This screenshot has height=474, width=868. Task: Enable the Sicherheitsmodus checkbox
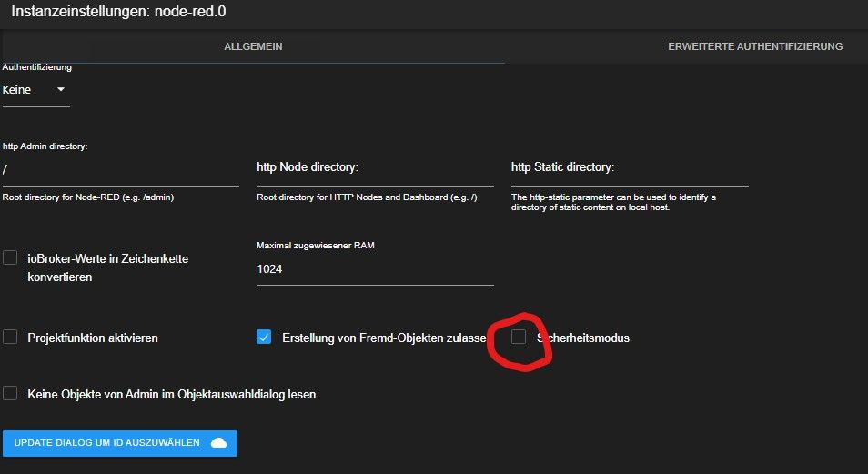pyautogui.click(x=519, y=337)
